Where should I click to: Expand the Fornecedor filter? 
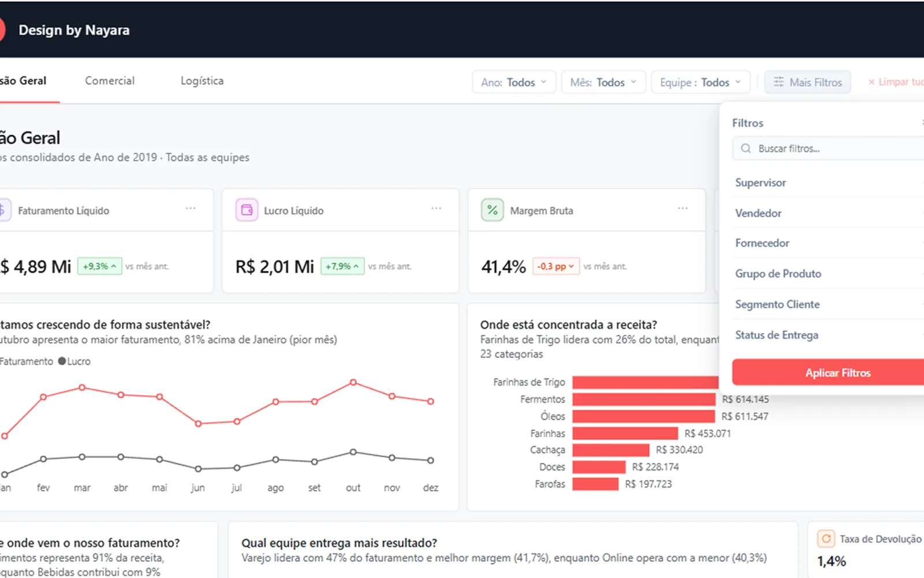click(828, 243)
